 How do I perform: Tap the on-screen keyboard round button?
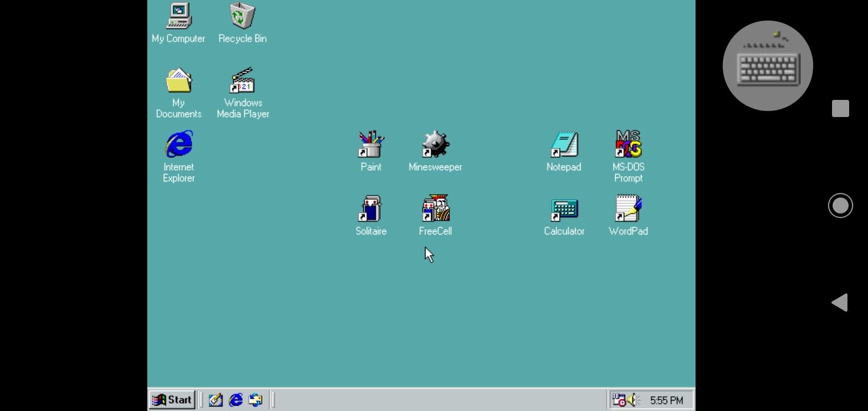coord(767,66)
